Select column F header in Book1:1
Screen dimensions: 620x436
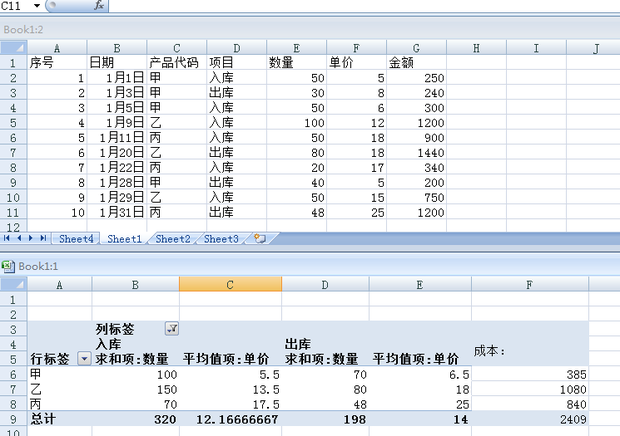[x=529, y=284]
